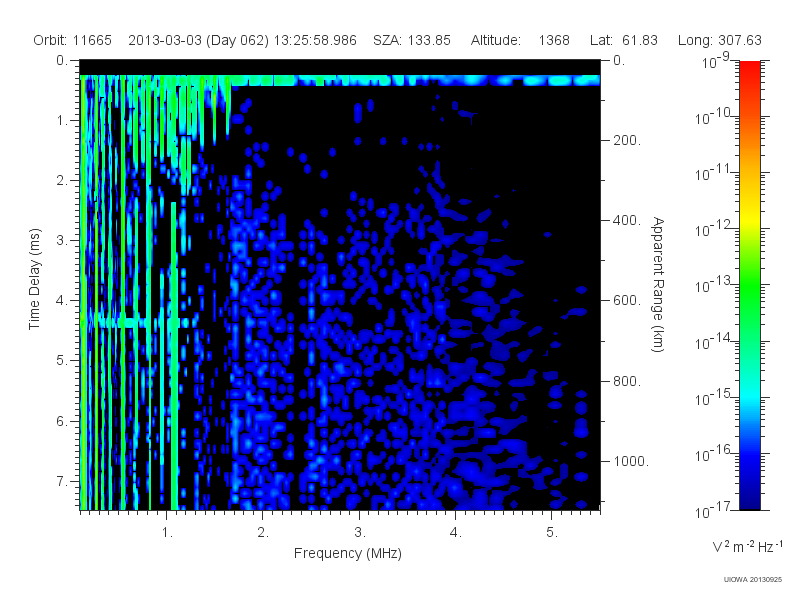Click the 5. tick label on frequency axis

[x=552, y=532]
